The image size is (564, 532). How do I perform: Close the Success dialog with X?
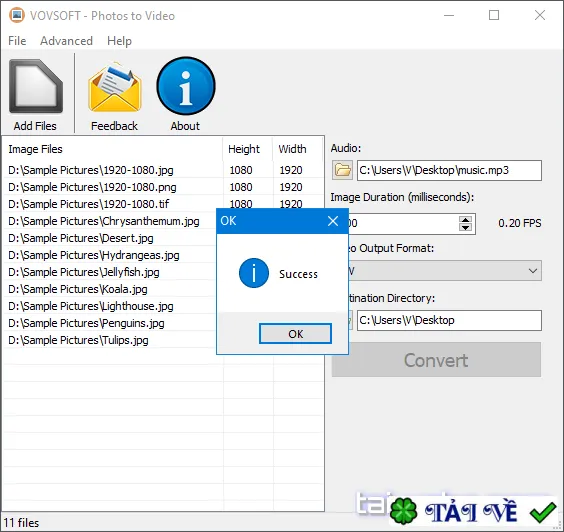(x=333, y=221)
